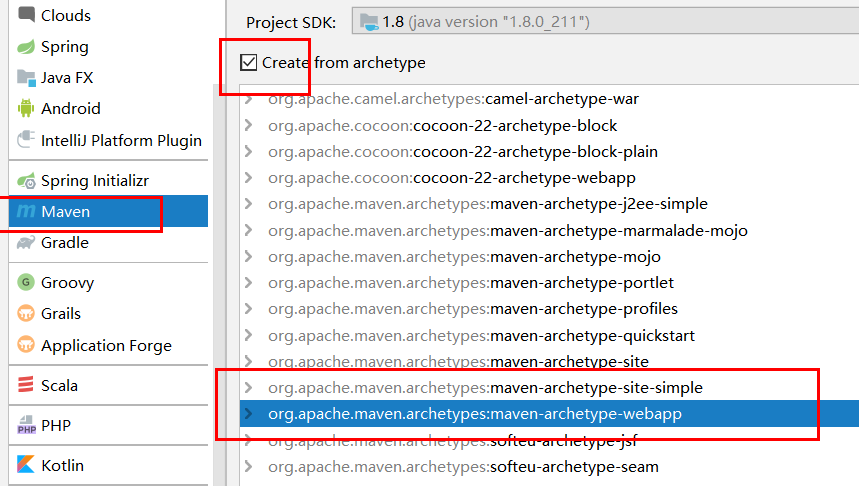The width and height of the screenshot is (859, 486).
Task: Click the Spring leaf icon
Action: pos(26,47)
